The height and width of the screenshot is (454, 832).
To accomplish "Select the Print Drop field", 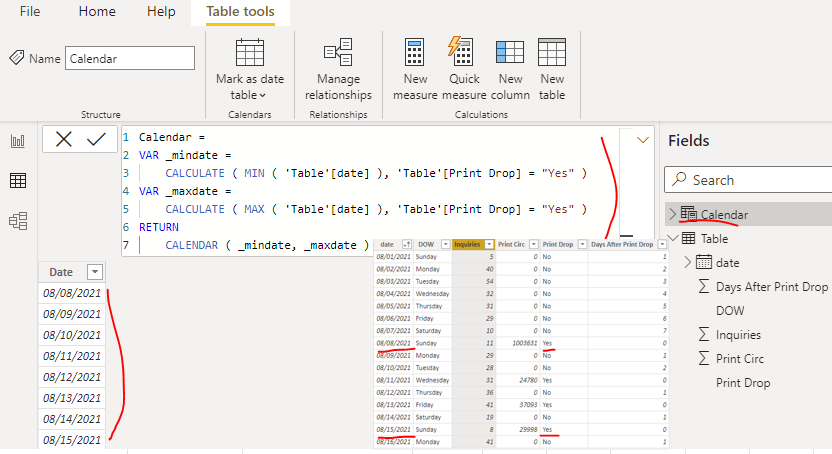I will pyautogui.click(x=743, y=383).
